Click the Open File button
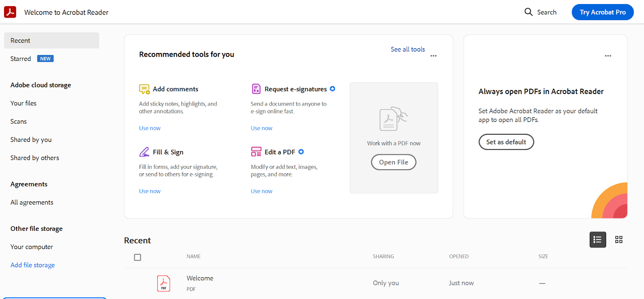This screenshot has width=644, height=299. (x=394, y=162)
